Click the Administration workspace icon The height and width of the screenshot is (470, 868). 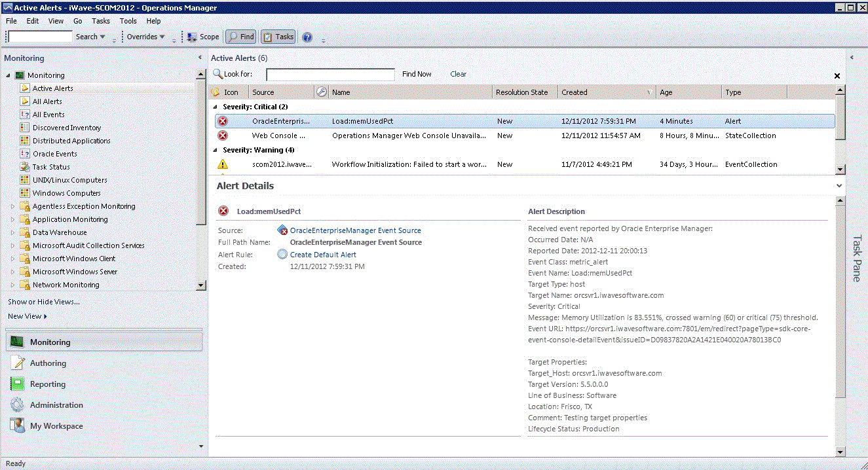click(16, 405)
